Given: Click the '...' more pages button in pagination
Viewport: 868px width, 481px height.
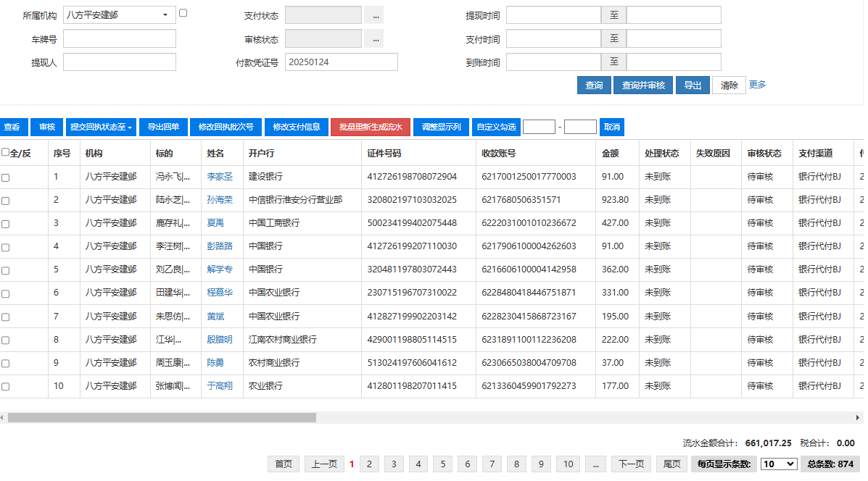Looking at the screenshot, I should tap(595, 464).
